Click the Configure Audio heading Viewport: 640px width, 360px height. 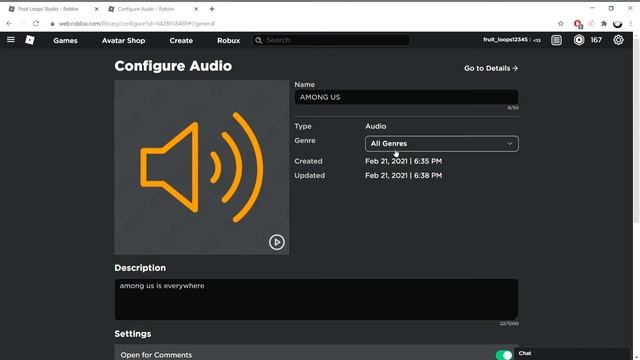point(173,66)
